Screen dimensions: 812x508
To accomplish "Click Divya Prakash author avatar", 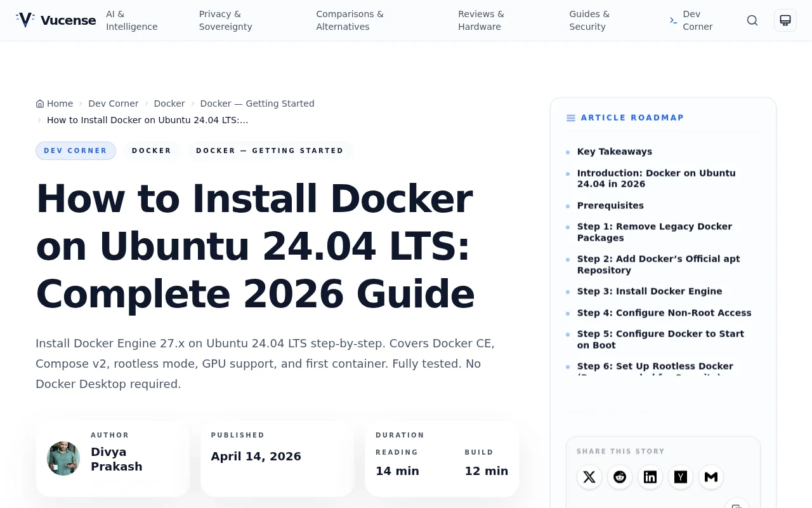I will [63, 458].
